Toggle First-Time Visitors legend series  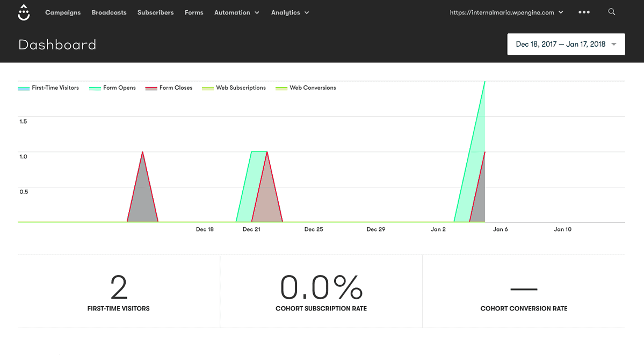point(49,88)
